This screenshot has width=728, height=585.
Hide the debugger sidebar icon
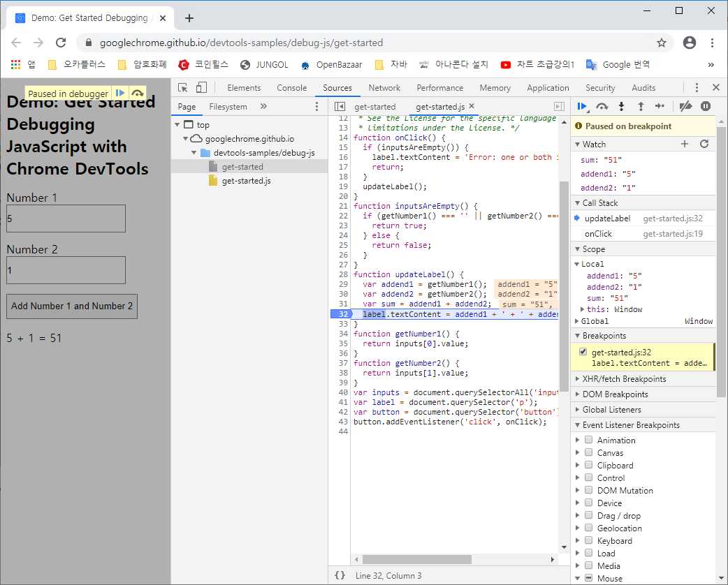point(560,107)
